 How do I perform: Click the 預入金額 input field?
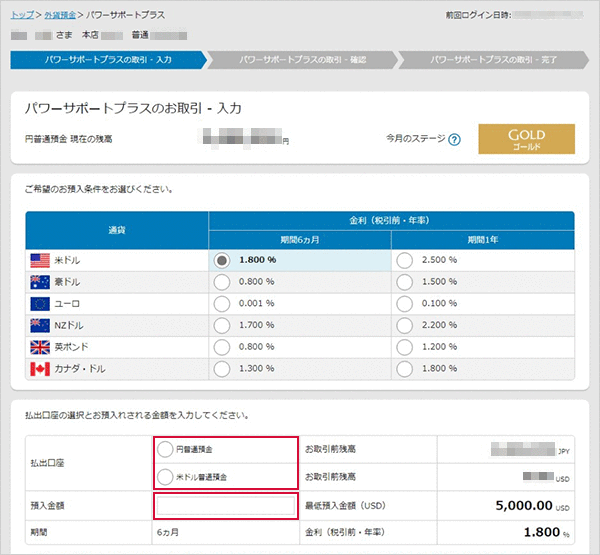pos(225,506)
